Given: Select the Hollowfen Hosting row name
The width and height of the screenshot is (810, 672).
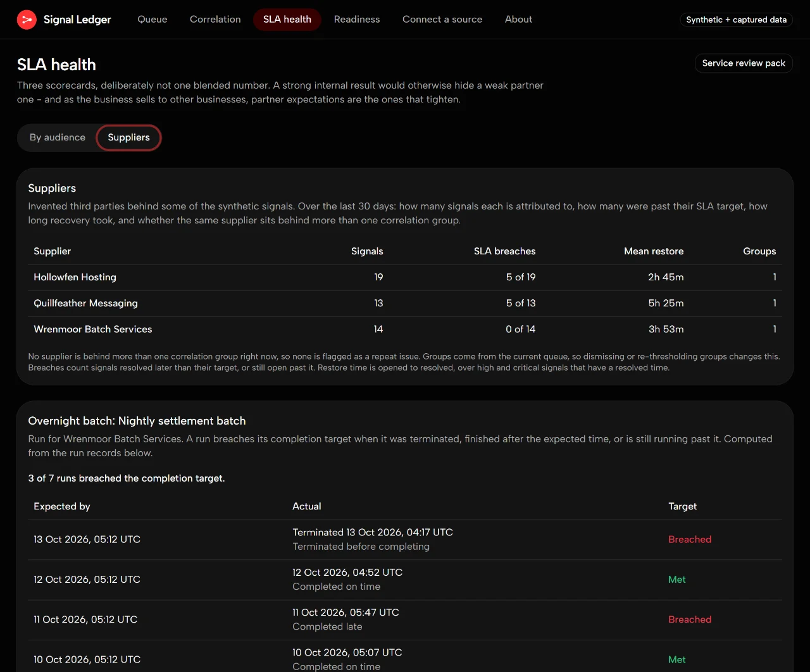Looking at the screenshot, I should click(x=75, y=277).
